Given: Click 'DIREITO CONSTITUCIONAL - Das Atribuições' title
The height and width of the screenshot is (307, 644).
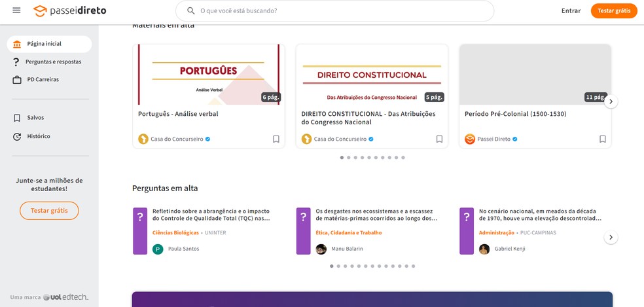Looking at the screenshot, I should point(368,118).
